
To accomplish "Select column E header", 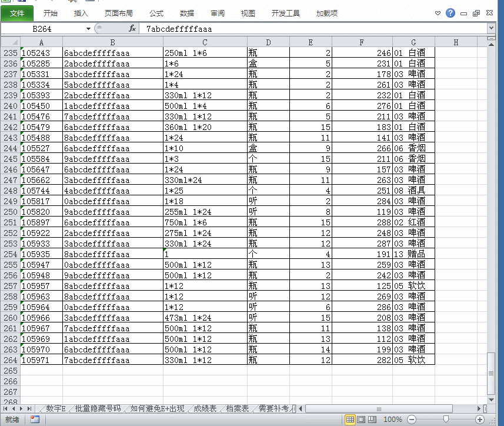I will [311, 42].
